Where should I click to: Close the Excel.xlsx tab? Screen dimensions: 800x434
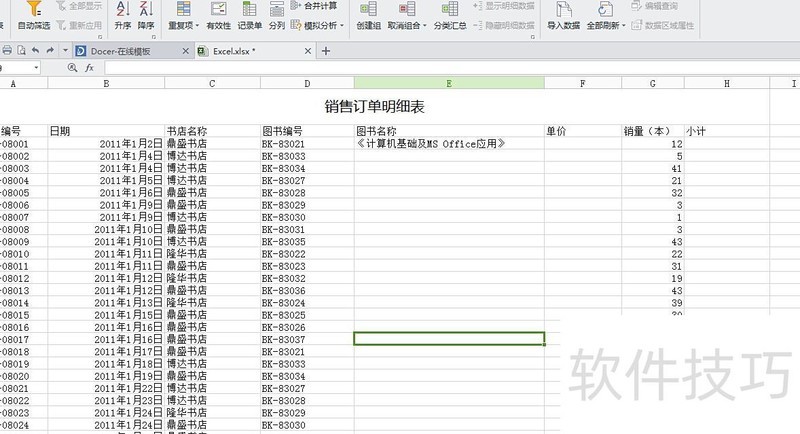click(308, 51)
